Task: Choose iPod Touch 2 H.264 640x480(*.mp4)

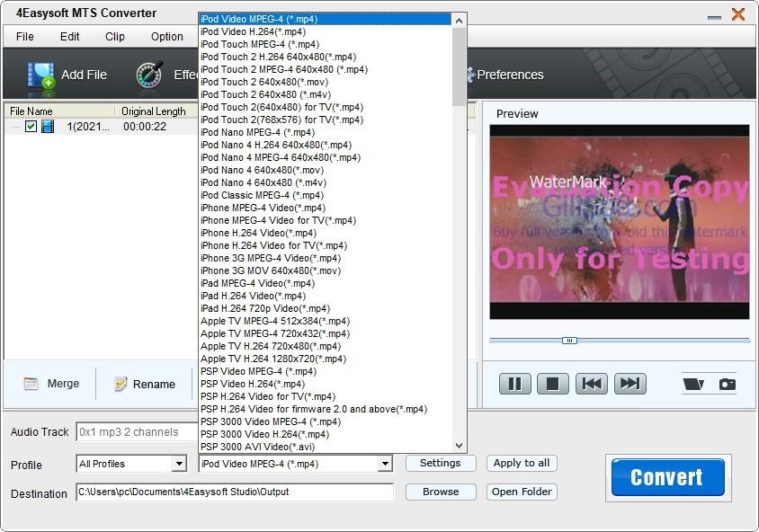Action: click(326, 57)
